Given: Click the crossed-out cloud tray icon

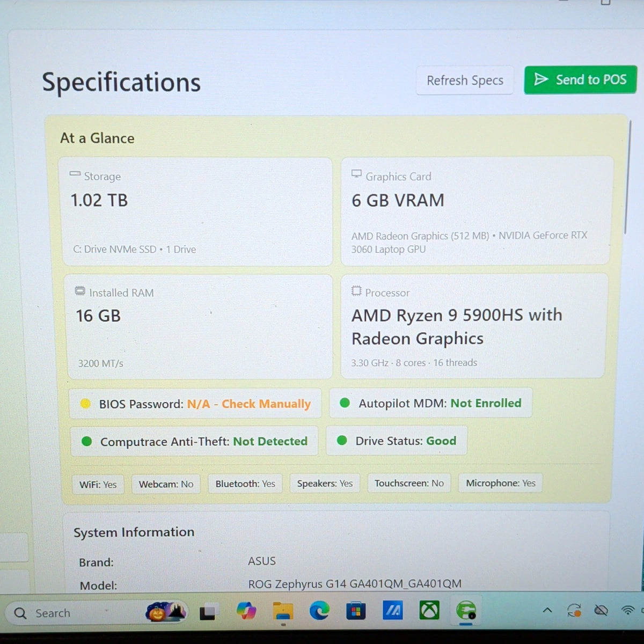Looking at the screenshot, I should (x=602, y=610).
